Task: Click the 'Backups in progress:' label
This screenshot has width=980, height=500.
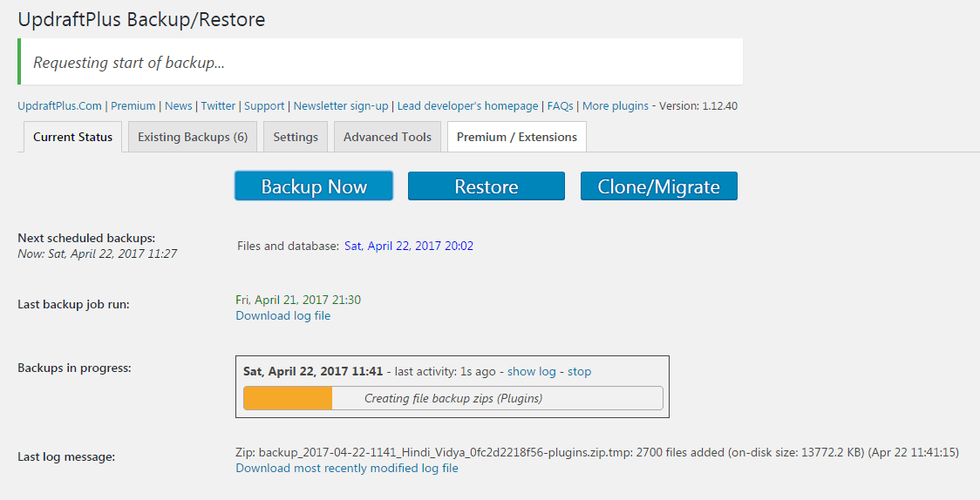Action: [x=74, y=368]
